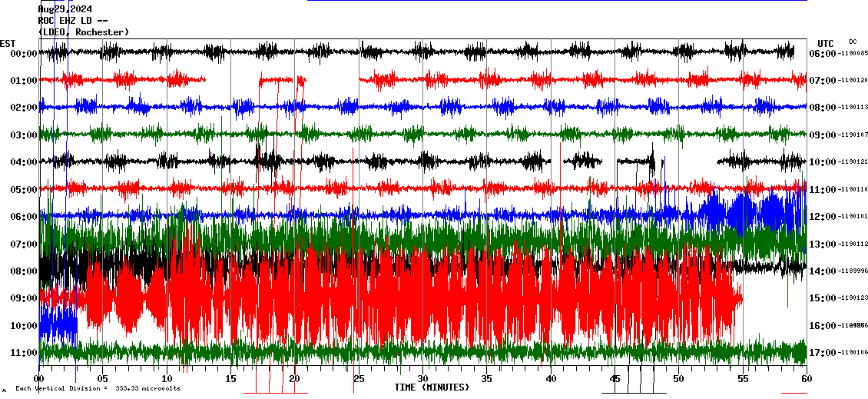Select the Aug29,2024 date header
Image resolution: width=868 pixels, height=399 pixels.
pyautogui.click(x=65, y=9)
